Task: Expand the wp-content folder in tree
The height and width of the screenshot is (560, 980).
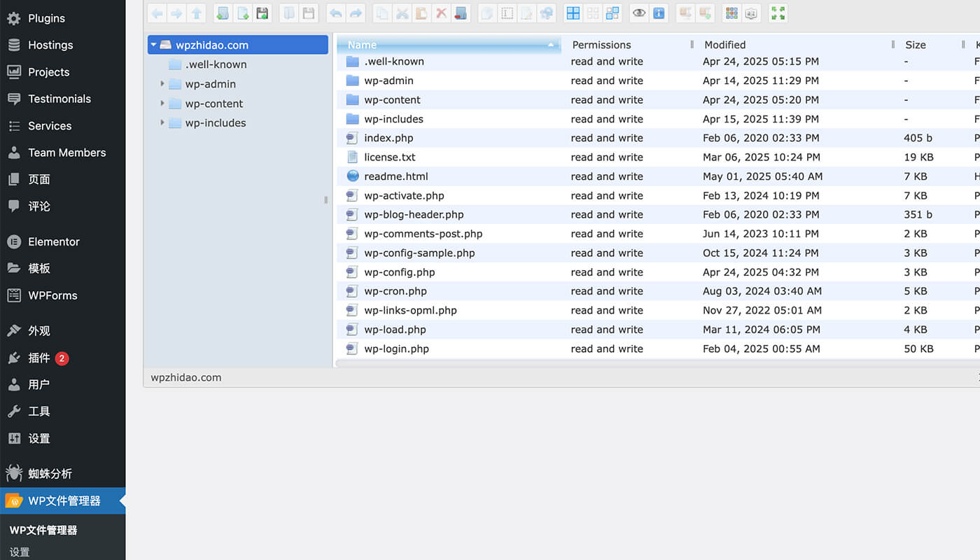Action: pos(162,104)
